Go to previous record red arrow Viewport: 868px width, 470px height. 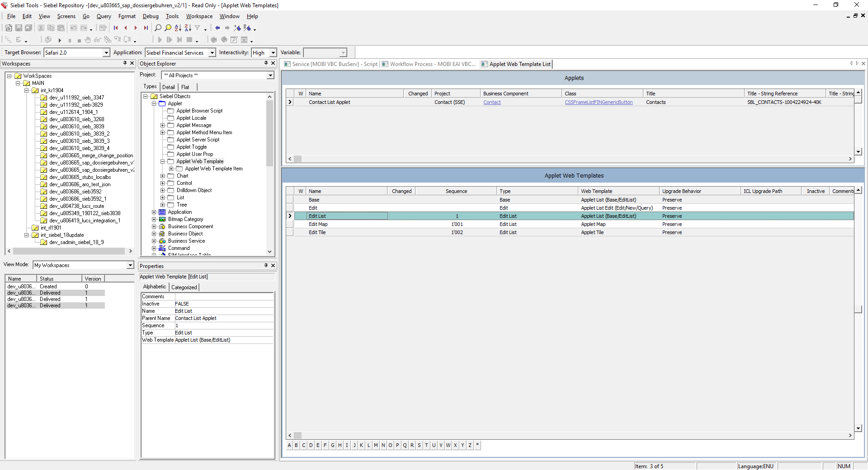[x=126, y=28]
